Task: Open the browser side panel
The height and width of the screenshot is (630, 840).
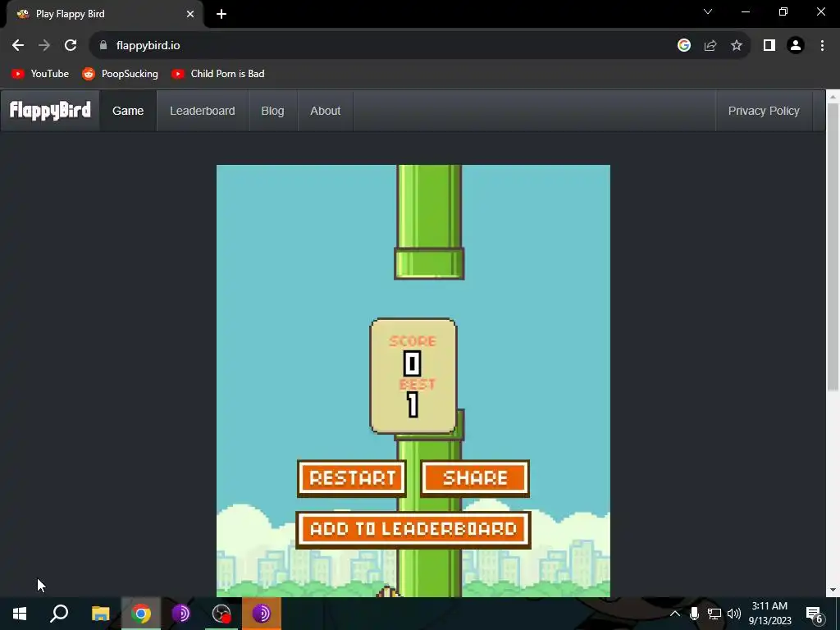Action: pos(769,46)
